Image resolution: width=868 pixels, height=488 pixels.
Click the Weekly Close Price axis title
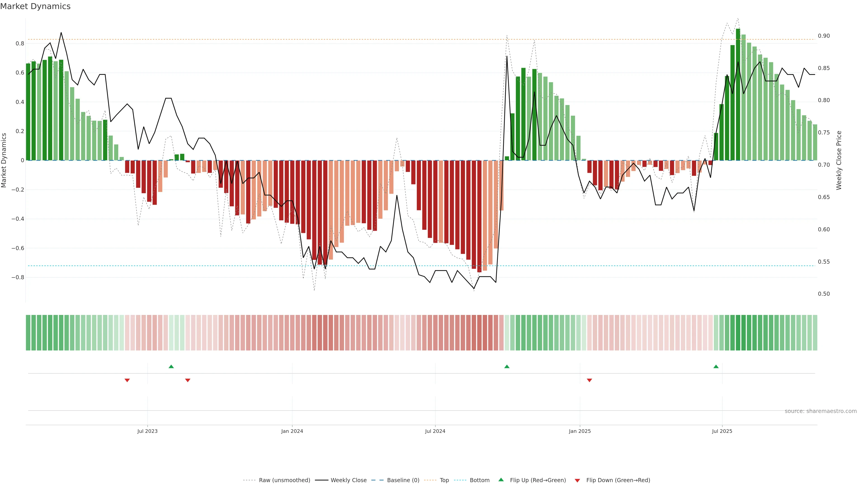839,160
